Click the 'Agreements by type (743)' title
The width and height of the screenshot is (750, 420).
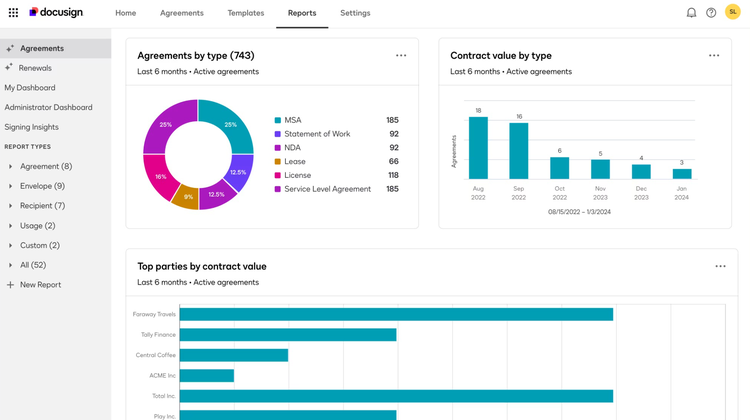point(196,55)
